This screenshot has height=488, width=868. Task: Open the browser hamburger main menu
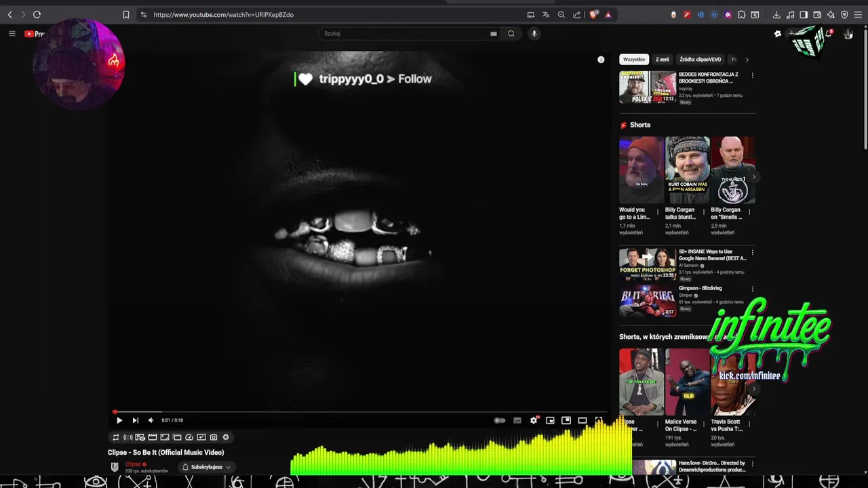(x=858, y=14)
